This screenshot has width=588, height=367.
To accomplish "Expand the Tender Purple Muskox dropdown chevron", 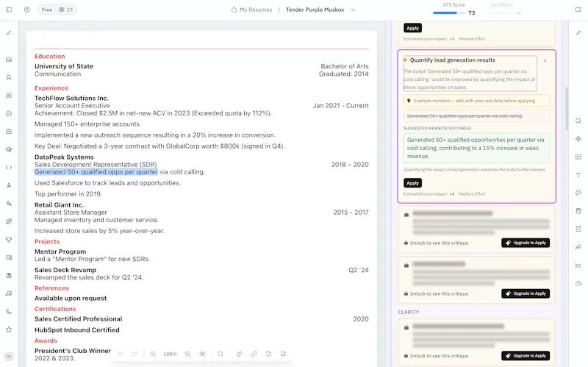I will tap(353, 10).
